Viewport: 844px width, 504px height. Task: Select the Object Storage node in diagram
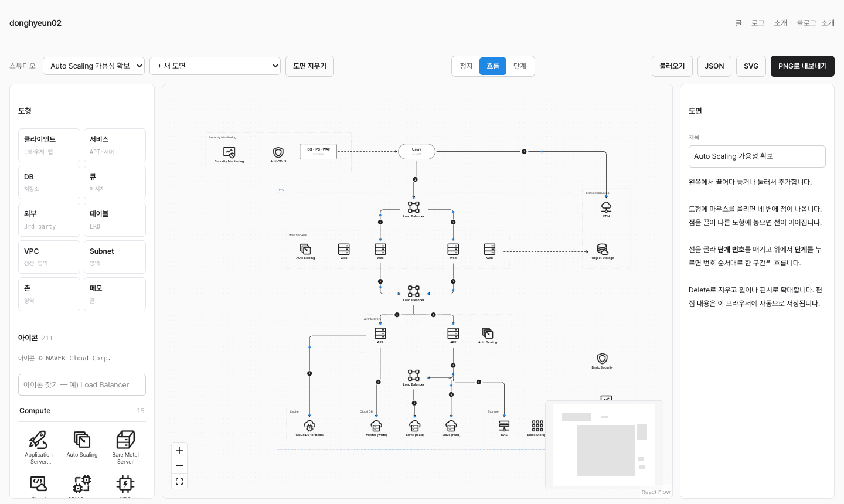pos(603,251)
